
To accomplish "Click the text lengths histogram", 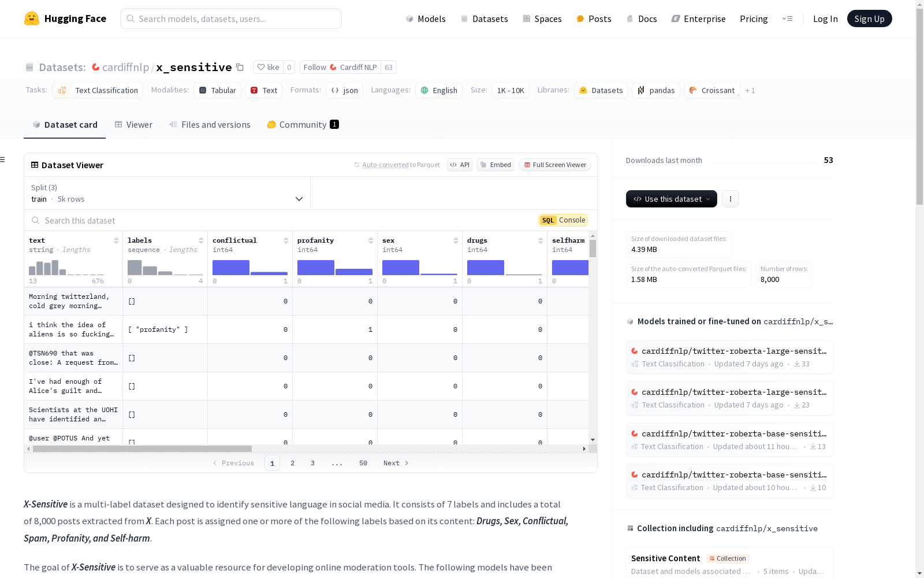I will 66,268.
